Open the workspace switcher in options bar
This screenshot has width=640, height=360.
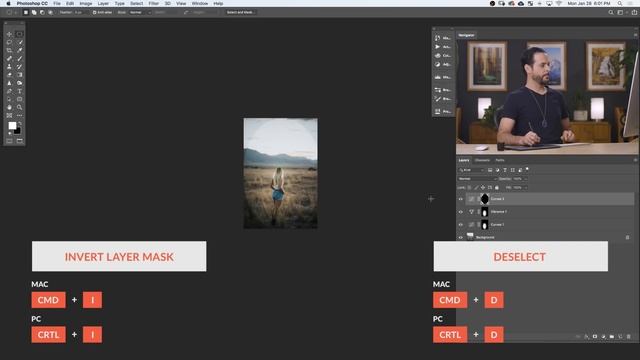[620, 13]
